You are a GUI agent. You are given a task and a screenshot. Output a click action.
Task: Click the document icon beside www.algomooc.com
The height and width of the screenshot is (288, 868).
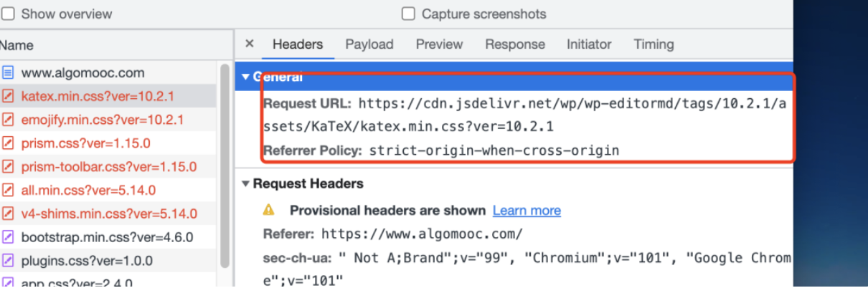8,72
